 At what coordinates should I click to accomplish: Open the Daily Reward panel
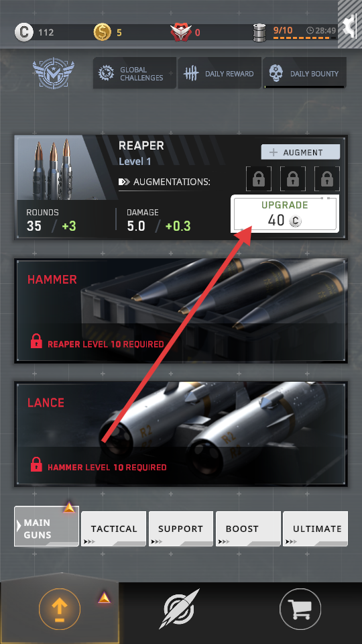click(220, 73)
